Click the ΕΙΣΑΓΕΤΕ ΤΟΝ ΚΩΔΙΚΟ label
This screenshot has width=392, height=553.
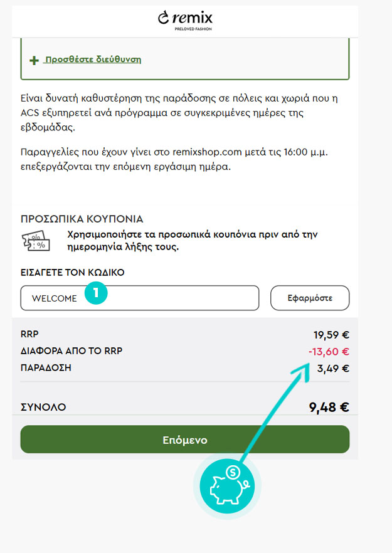click(x=73, y=273)
